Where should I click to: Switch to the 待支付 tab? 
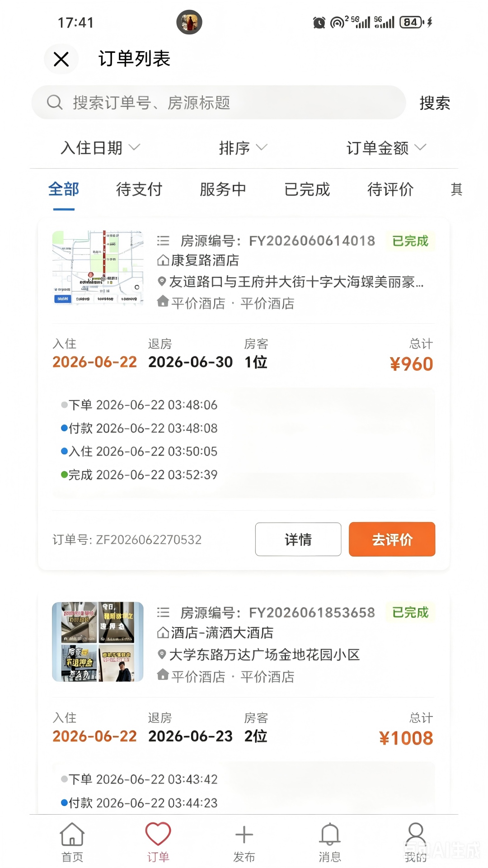coord(139,189)
